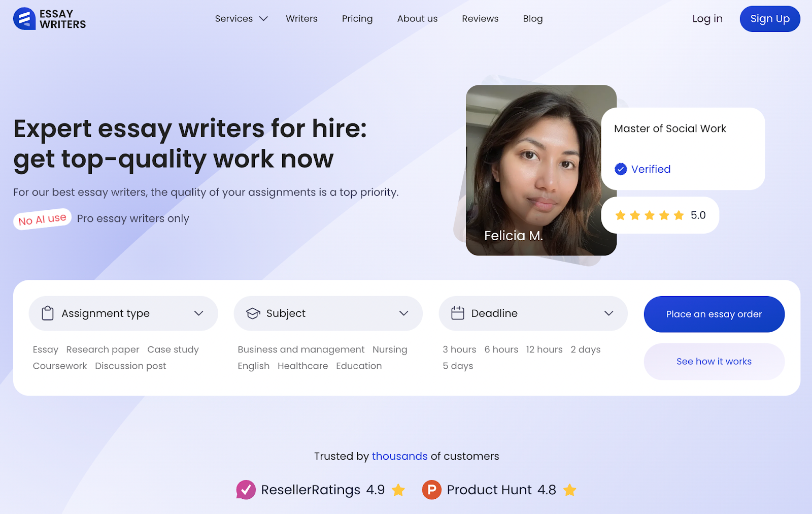812x514 pixels.
Task: Click the Product Hunt logo icon
Action: (432, 490)
